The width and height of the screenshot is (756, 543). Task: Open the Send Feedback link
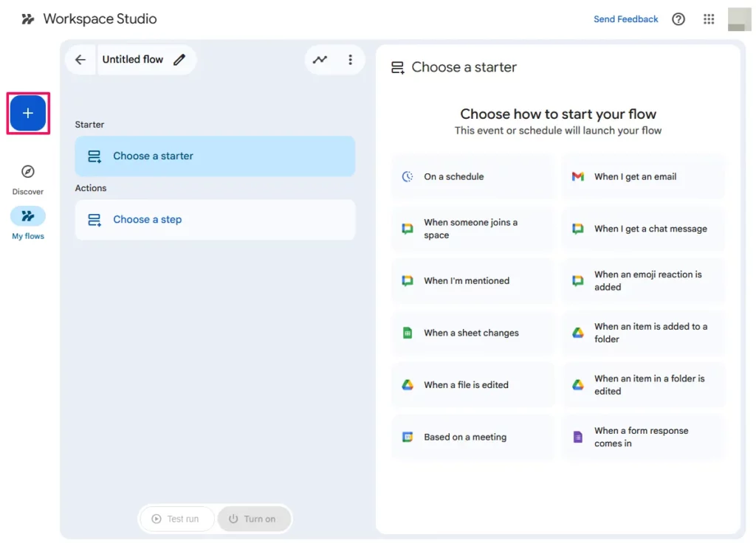625,19
